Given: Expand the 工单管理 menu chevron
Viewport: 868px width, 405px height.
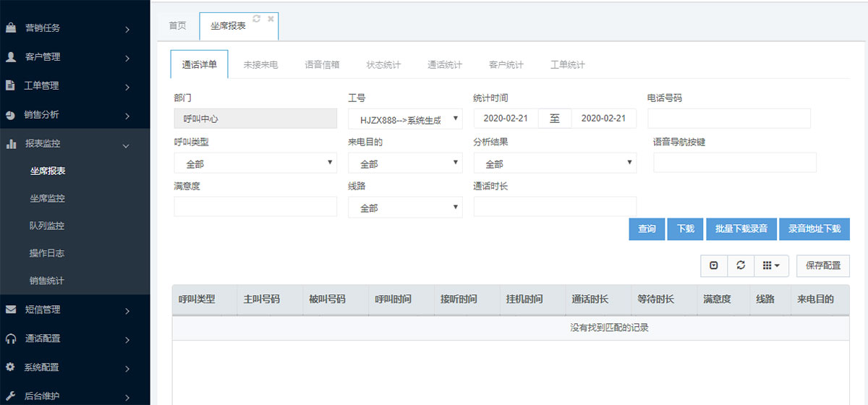Looking at the screenshot, I should (x=127, y=87).
